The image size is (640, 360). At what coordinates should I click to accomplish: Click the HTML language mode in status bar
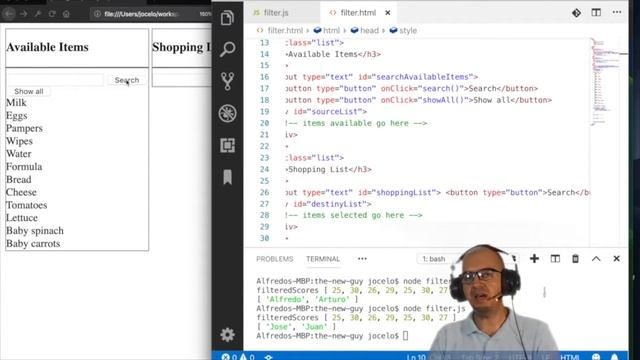(x=569, y=357)
